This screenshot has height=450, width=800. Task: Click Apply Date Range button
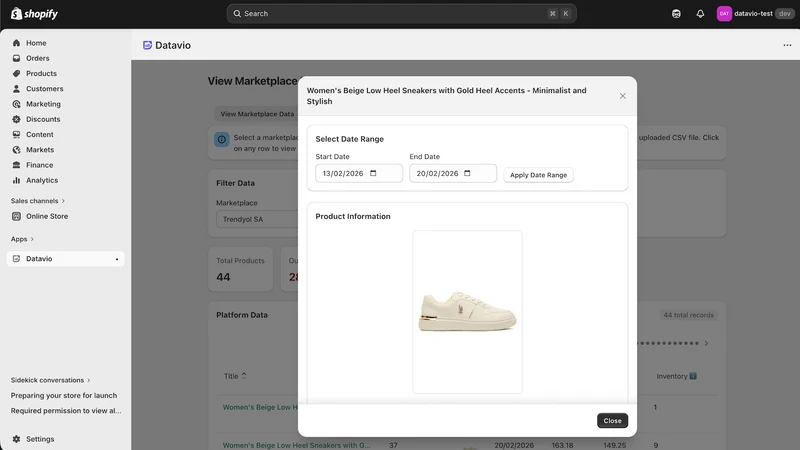[x=538, y=175]
